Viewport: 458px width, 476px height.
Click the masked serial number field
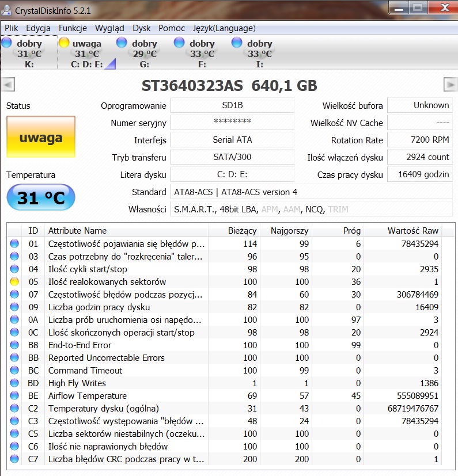pos(233,123)
